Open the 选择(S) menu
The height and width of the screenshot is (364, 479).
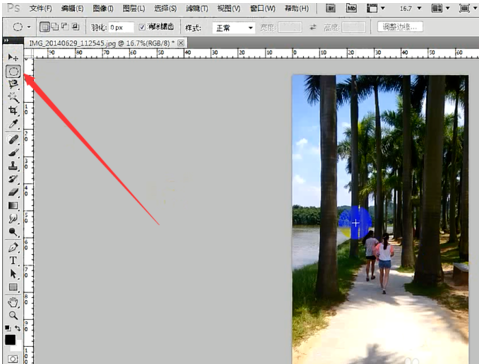click(165, 8)
